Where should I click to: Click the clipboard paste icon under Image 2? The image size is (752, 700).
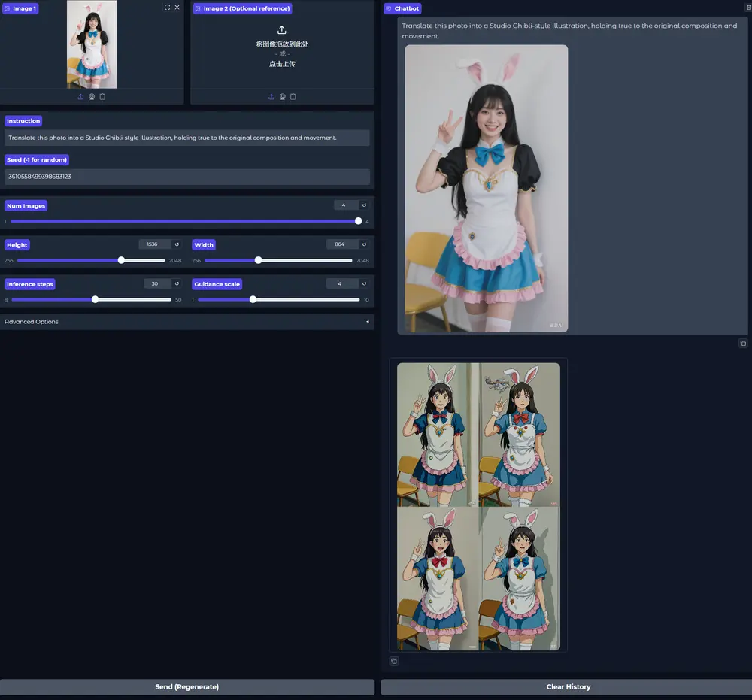(x=293, y=97)
